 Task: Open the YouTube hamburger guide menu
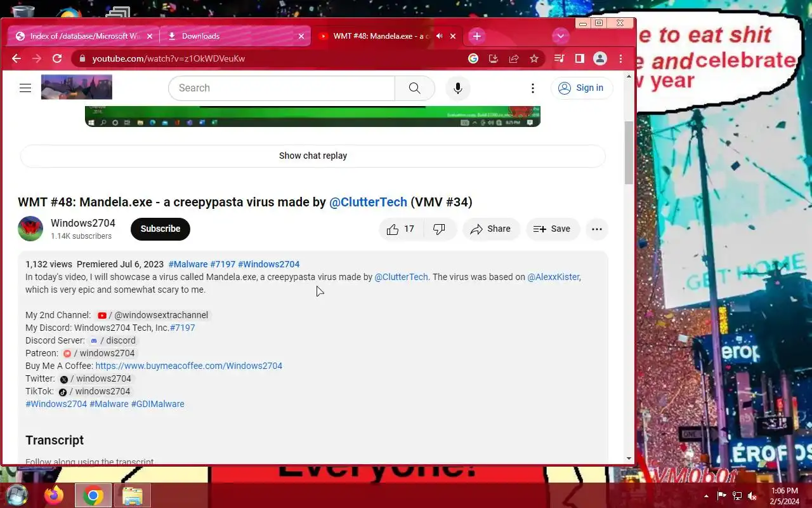pyautogui.click(x=25, y=88)
